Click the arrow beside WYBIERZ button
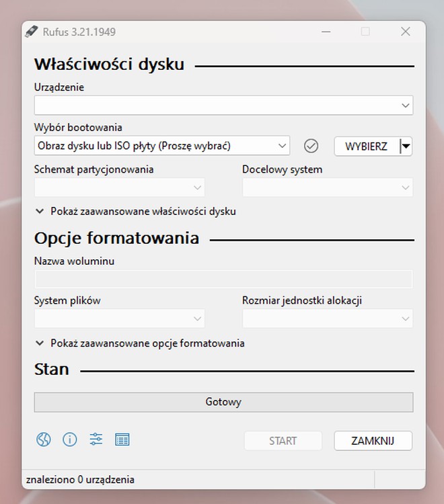Screen dimensions: 444x504 pos(406,146)
